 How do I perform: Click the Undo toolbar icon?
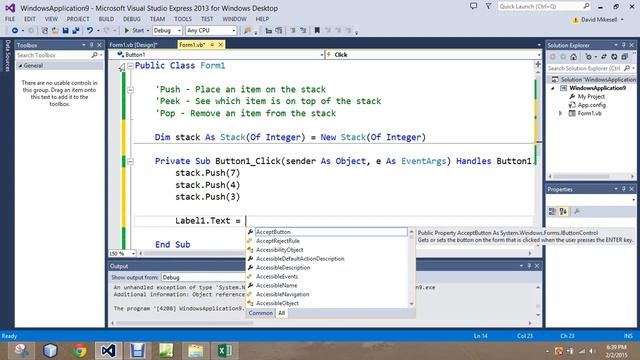89,31
